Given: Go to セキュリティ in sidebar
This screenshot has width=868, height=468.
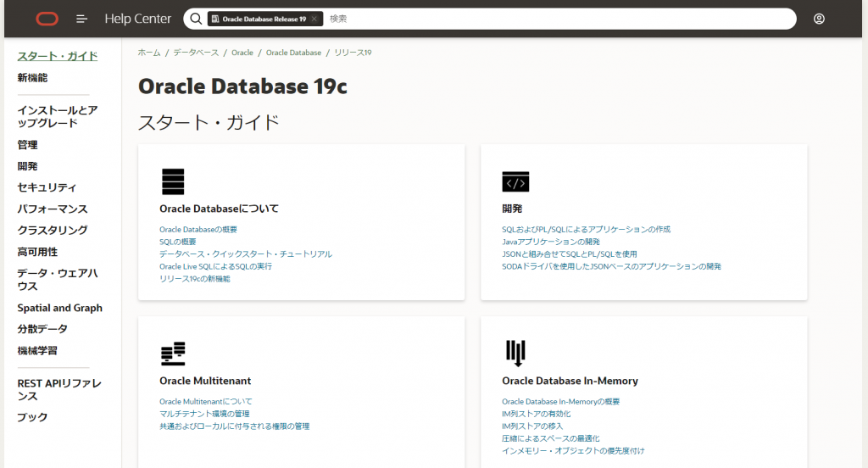Looking at the screenshot, I should 47,187.
